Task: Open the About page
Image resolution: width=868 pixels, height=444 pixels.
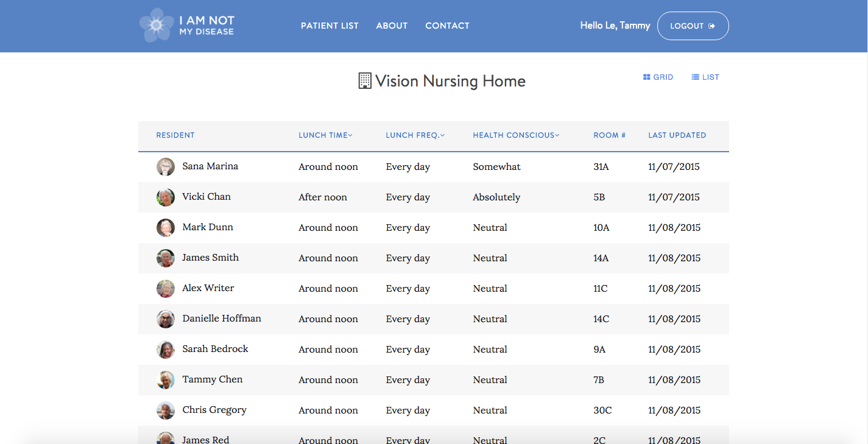Action: click(x=392, y=26)
